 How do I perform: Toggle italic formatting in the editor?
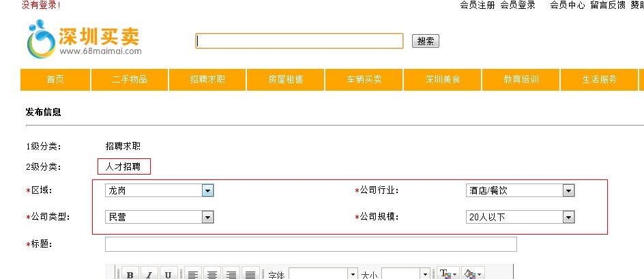pyautogui.click(x=149, y=274)
